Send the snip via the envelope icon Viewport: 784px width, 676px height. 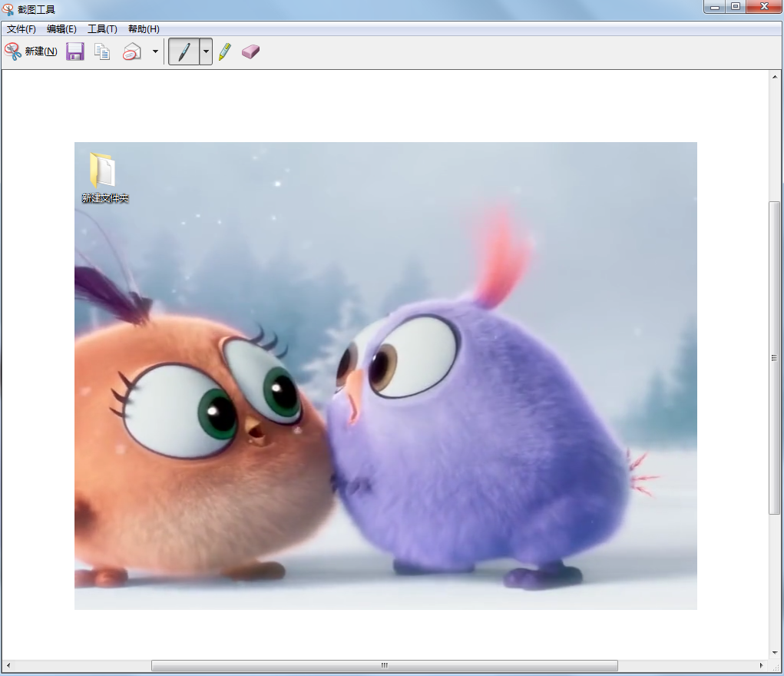[132, 51]
